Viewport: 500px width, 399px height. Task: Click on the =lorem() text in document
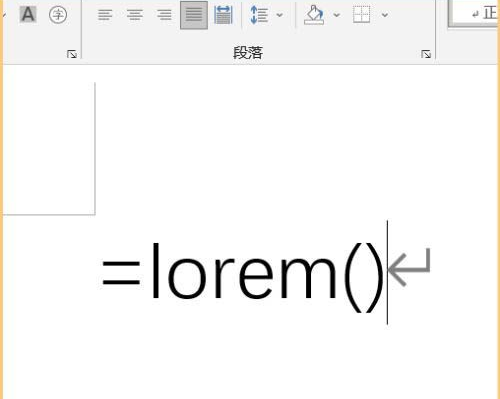tap(243, 277)
